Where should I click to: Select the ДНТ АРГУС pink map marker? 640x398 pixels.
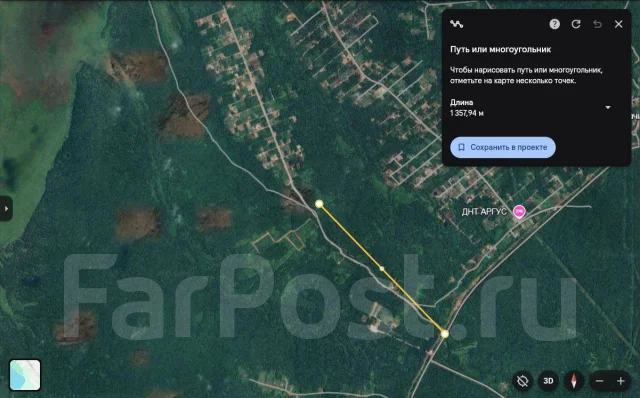tap(519, 211)
